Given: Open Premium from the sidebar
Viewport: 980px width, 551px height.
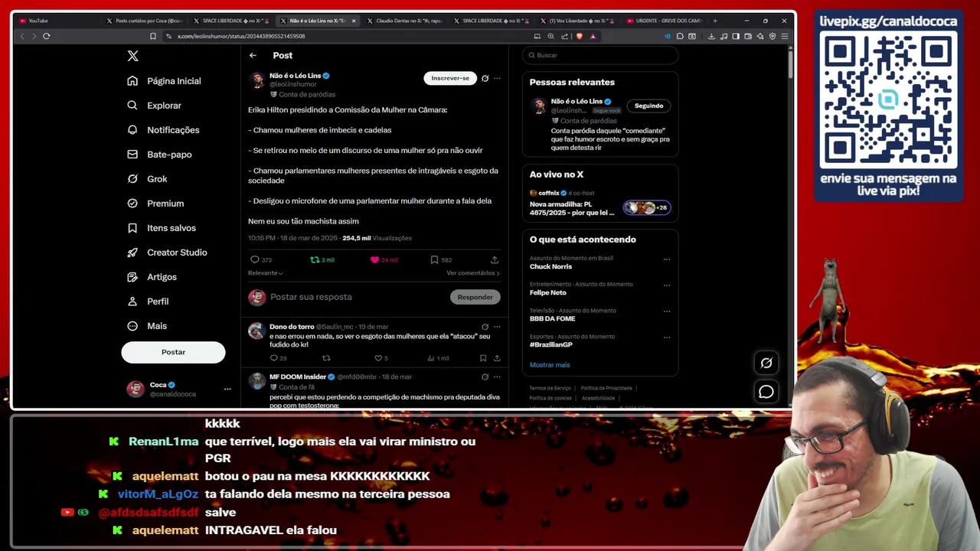Looking at the screenshot, I should point(155,204).
